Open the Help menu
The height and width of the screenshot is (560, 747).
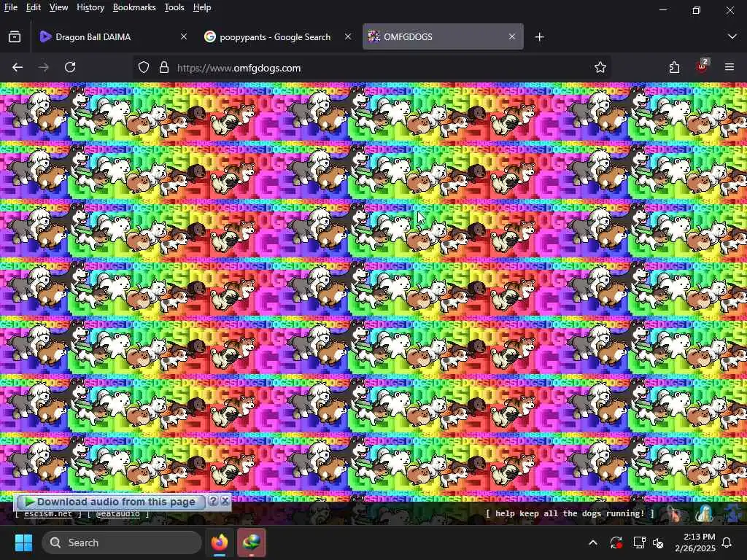[x=201, y=7]
